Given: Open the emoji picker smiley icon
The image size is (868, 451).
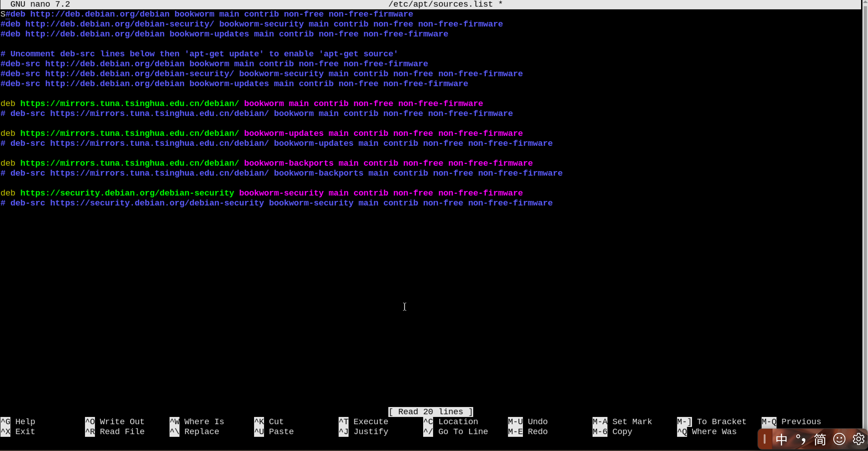Looking at the screenshot, I should [839, 439].
